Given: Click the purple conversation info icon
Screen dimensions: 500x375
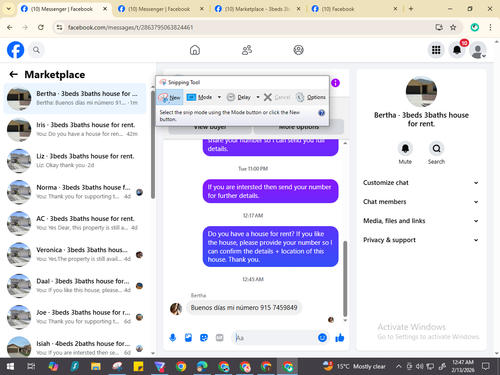Looking at the screenshot, I should pos(335,83).
